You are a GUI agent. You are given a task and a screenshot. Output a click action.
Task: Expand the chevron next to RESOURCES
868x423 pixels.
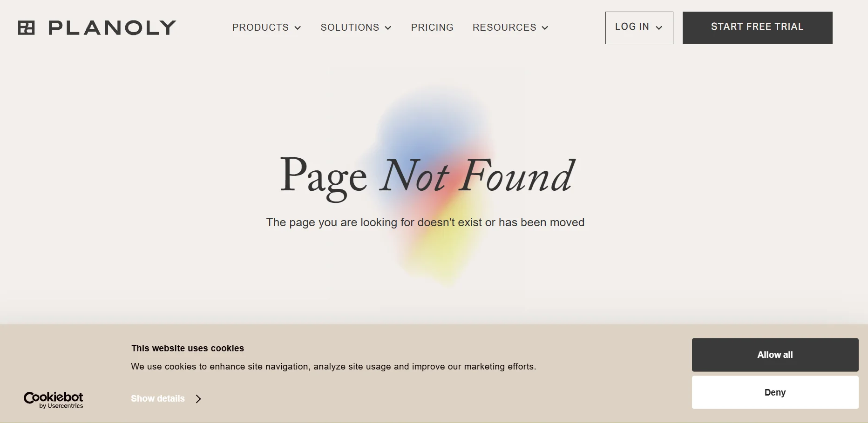pos(545,28)
